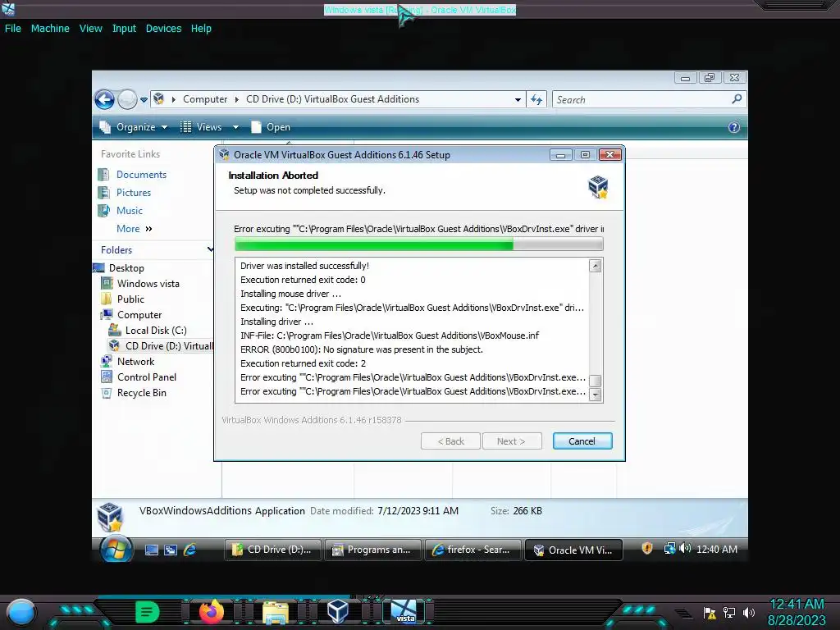
Task: Click the Explorer forward arrow button
Action: [x=127, y=99]
